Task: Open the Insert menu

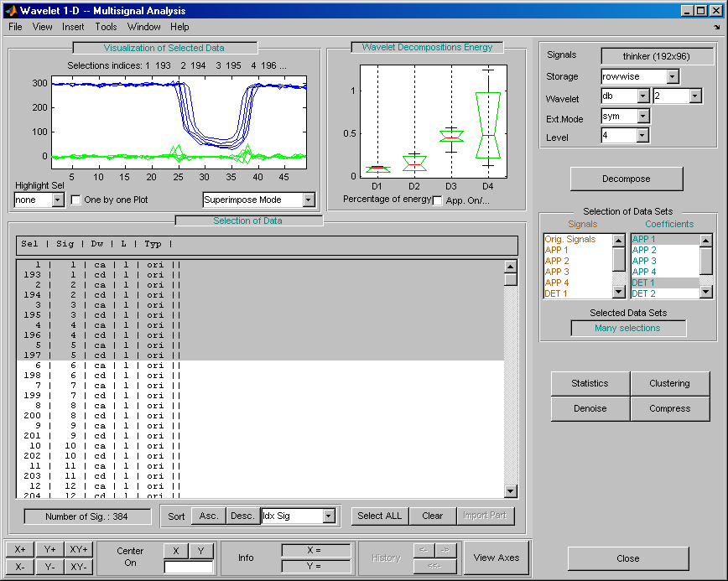Action: pos(73,27)
